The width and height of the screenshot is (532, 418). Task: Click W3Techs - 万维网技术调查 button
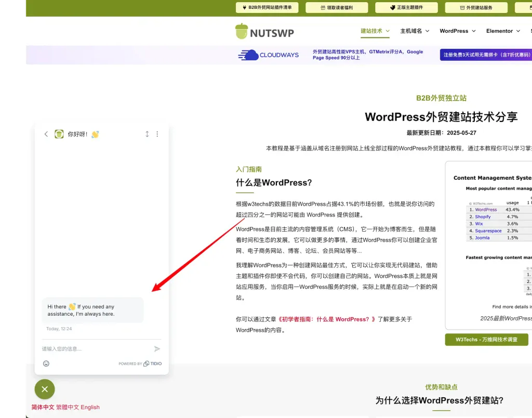click(486, 340)
